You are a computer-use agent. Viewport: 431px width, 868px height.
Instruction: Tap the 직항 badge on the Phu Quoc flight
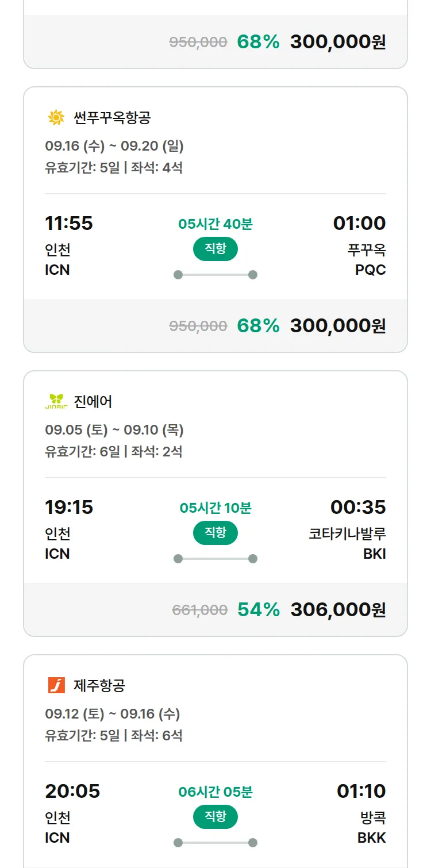215,249
